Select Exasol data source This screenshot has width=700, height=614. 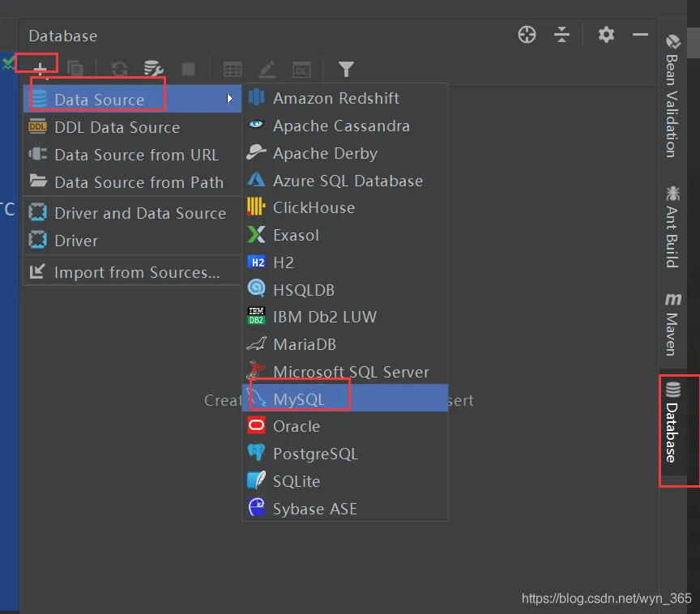(x=345, y=235)
